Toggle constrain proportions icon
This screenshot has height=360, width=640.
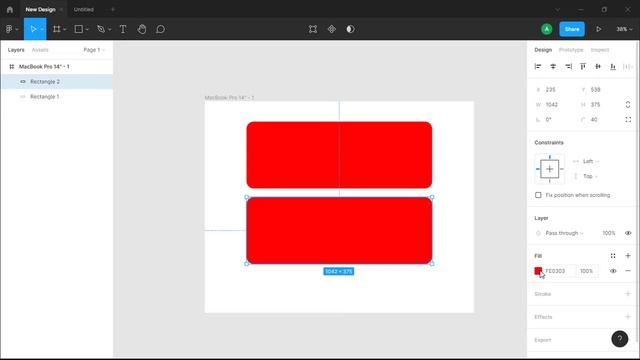628,104
